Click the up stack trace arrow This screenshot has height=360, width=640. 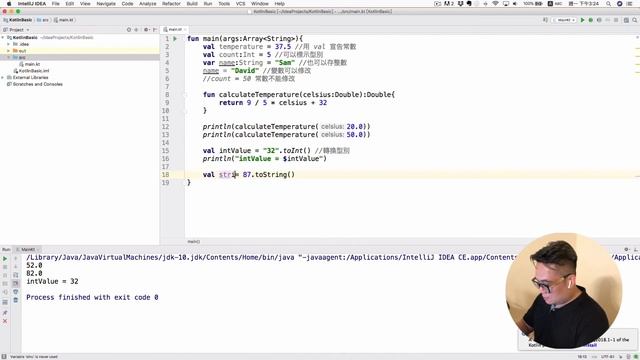[16, 259]
